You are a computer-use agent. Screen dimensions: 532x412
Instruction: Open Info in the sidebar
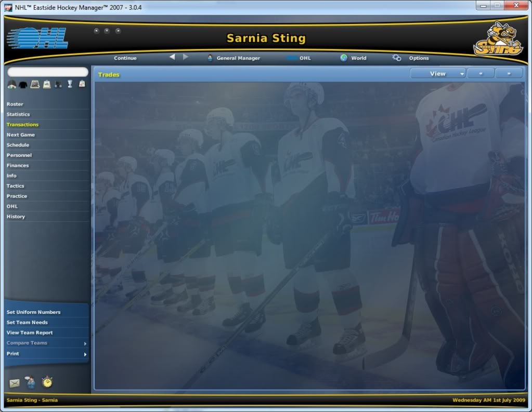[11, 176]
